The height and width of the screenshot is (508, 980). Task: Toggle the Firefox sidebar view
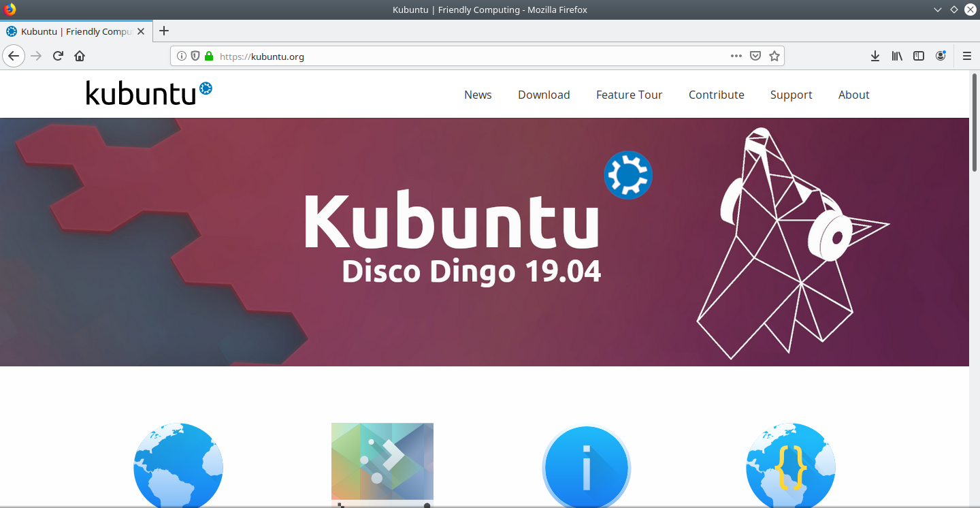[x=919, y=56]
